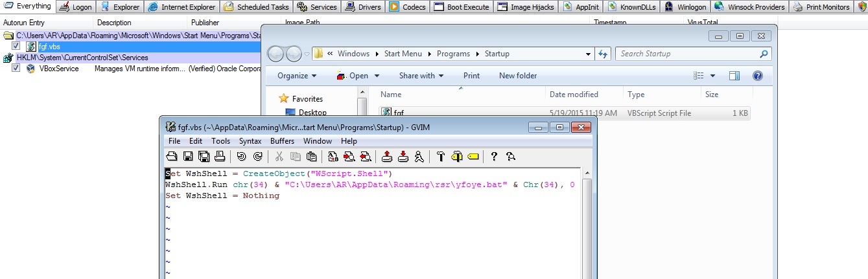Screen dimensions: 868x279
Task: Switch to the Autoruns Winsock Providers tab
Action: tap(749, 7)
